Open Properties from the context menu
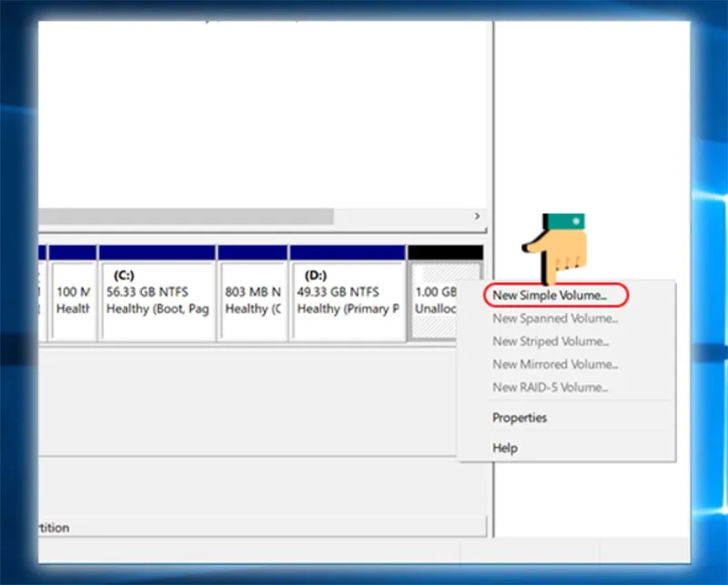This screenshot has width=728, height=585. click(519, 418)
